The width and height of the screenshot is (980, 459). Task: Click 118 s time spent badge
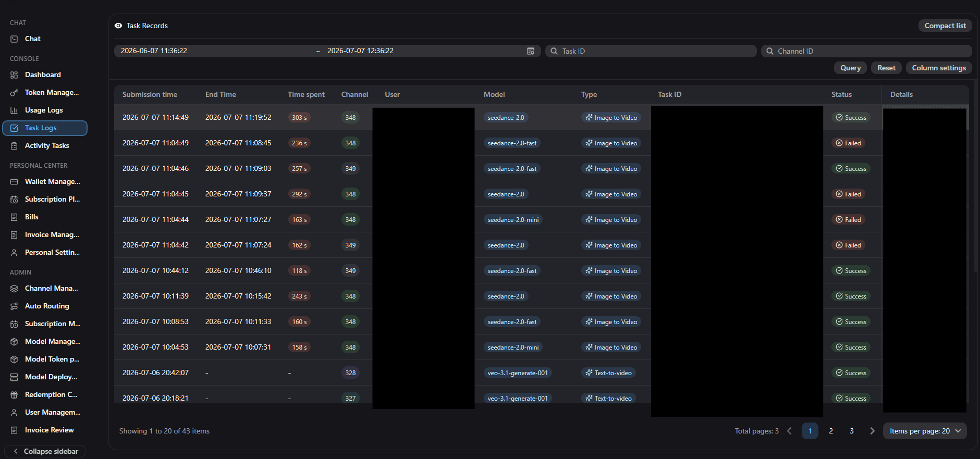pos(299,271)
